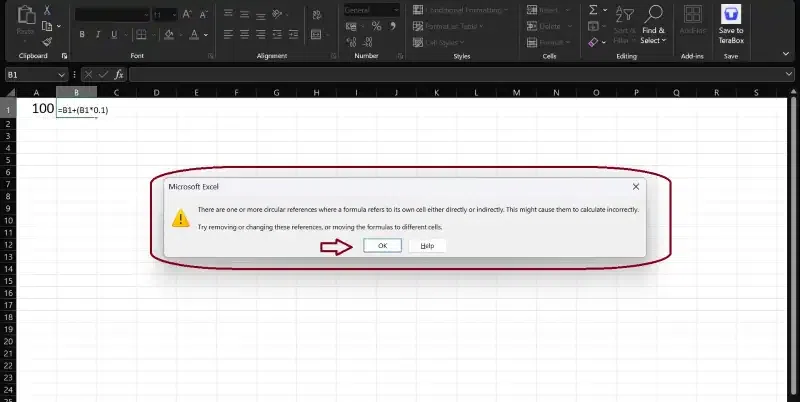Open Cell Styles menu
Screen dimensions: 800x402
(x=439, y=42)
